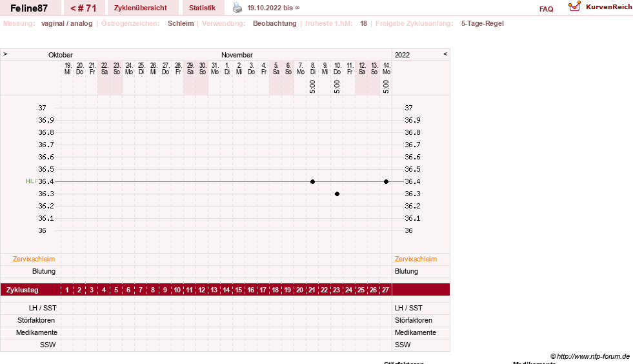Click the '<' arrow next to 2022
Screen dimensions: 633x364
point(445,54)
